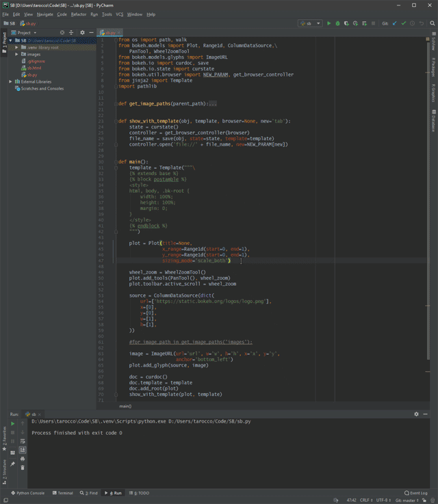Viewport: 438px width, 504px height.
Task: Open the Find tool window
Action: [x=89, y=493]
